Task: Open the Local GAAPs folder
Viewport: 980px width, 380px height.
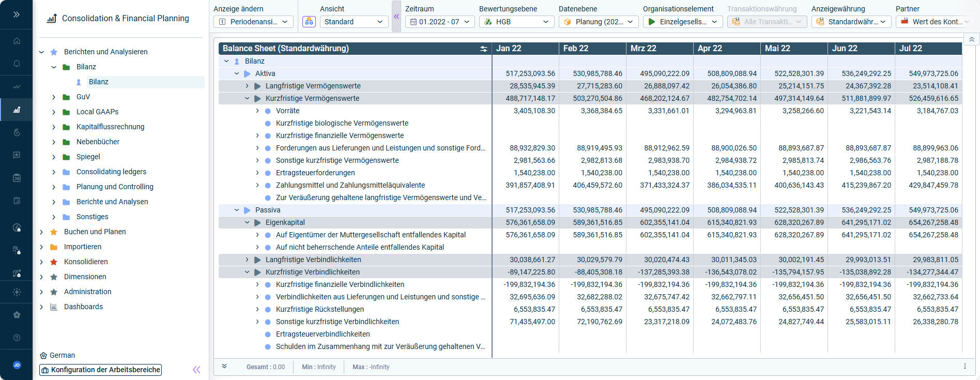Action: tap(97, 112)
